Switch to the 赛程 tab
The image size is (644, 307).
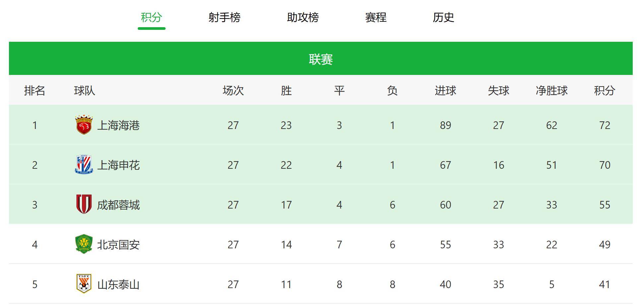point(375,18)
